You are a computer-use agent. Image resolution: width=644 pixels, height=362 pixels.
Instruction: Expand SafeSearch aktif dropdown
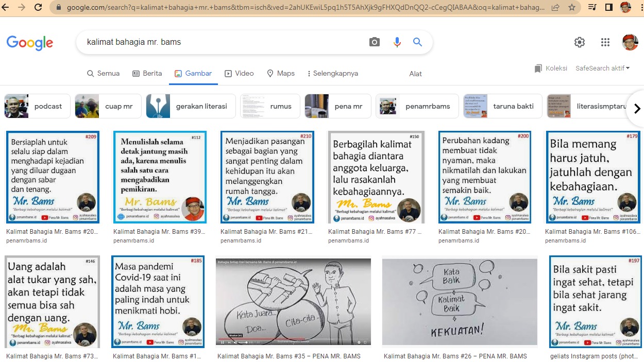(x=602, y=68)
